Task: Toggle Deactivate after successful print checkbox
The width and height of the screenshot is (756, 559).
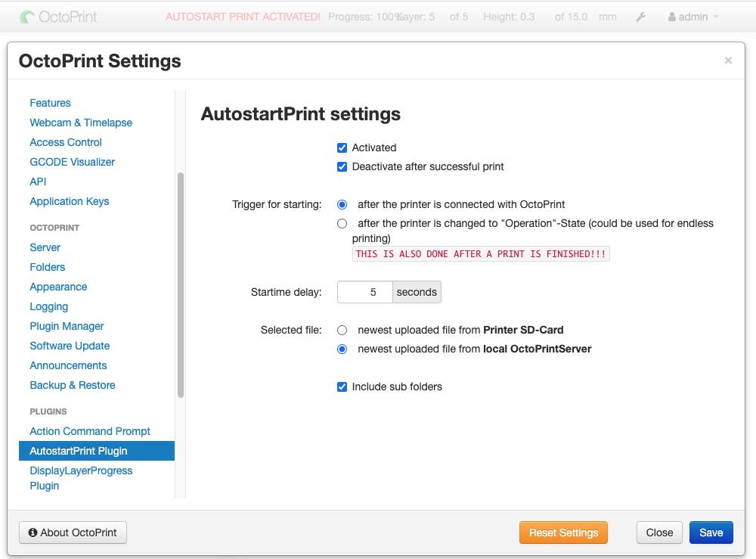Action: (342, 167)
